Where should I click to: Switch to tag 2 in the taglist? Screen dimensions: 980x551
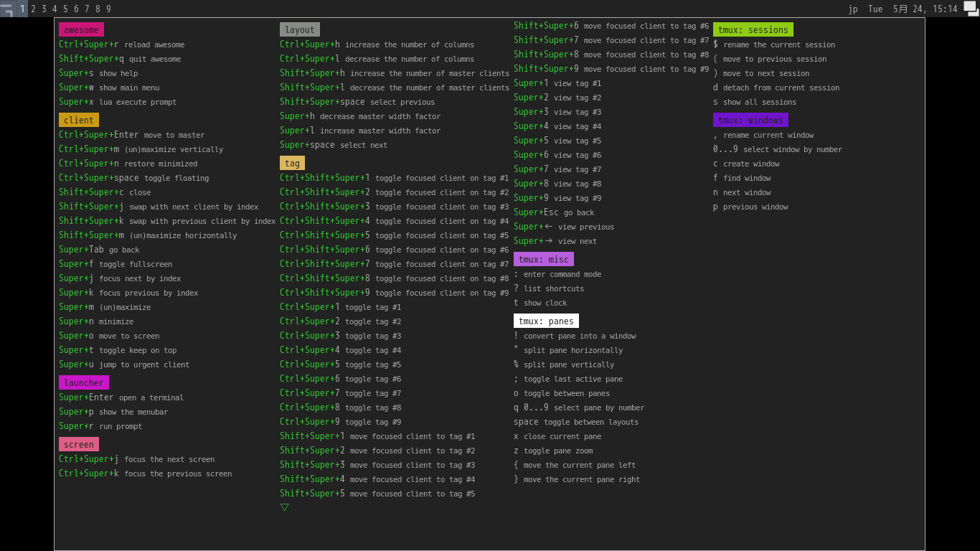click(33, 9)
